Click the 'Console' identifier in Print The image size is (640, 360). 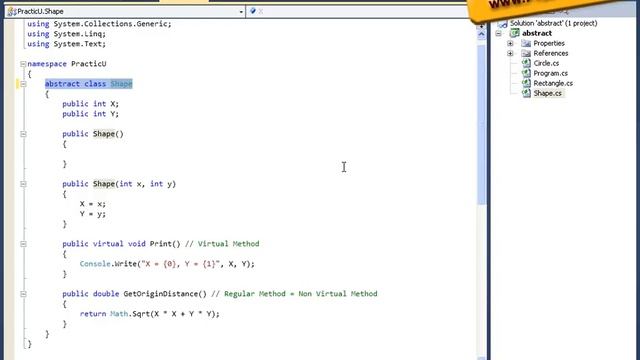point(95,264)
